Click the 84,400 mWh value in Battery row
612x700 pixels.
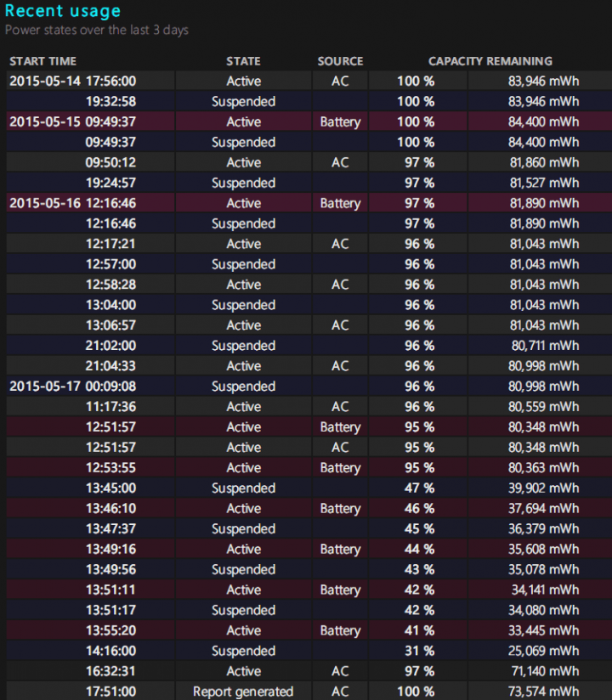[543, 121]
